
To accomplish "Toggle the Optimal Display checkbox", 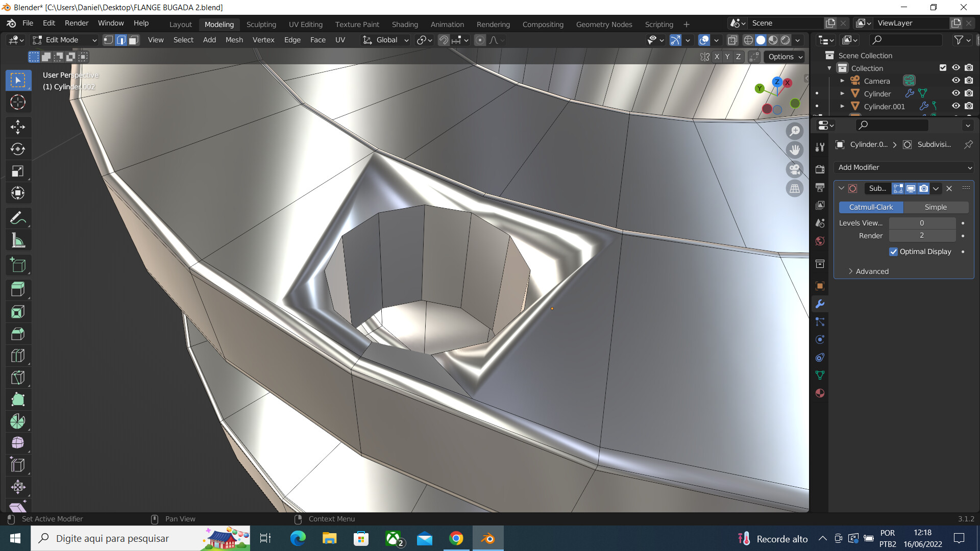I will (x=893, y=252).
